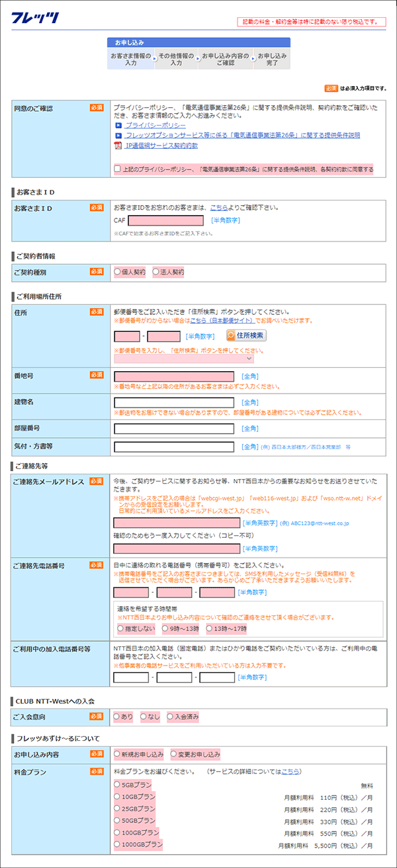The height and width of the screenshot is (868, 397).
Task: Check the agreement checkbox for privacy policy
Action: click(118, 169)
